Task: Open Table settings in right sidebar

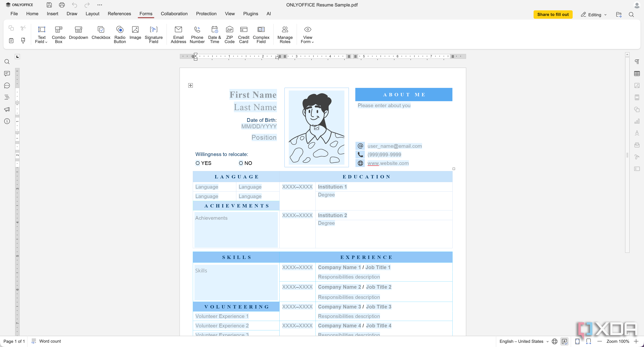Action: pyautogui.click(x=637, y=73)
